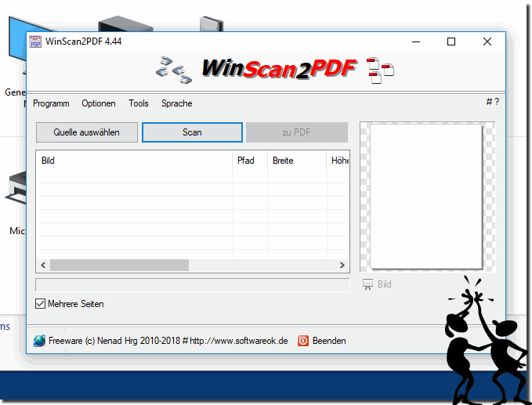Open the Optionen menu
532x405 pixels.
tap(99, 103)
